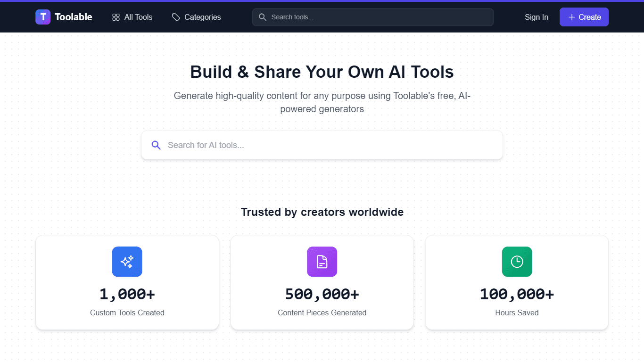Click the 1,000+ statistic text
Screen dimensions: 644x362
click(127, 294)
